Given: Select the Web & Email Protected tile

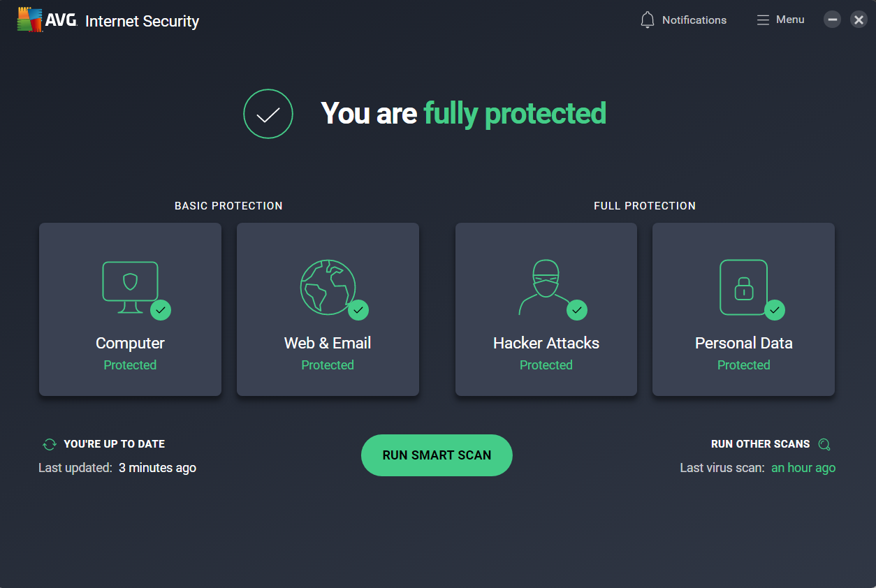Looking at the screenshot, I should click(328, 309).
